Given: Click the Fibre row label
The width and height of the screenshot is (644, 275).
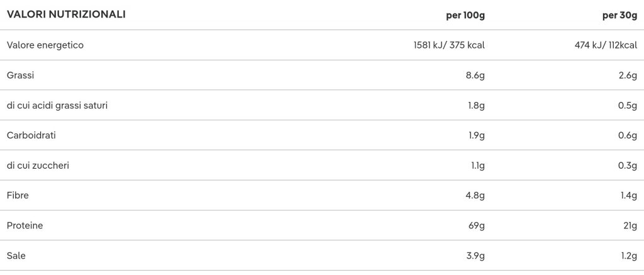Looking at the screenshot, I should (18, 195).
